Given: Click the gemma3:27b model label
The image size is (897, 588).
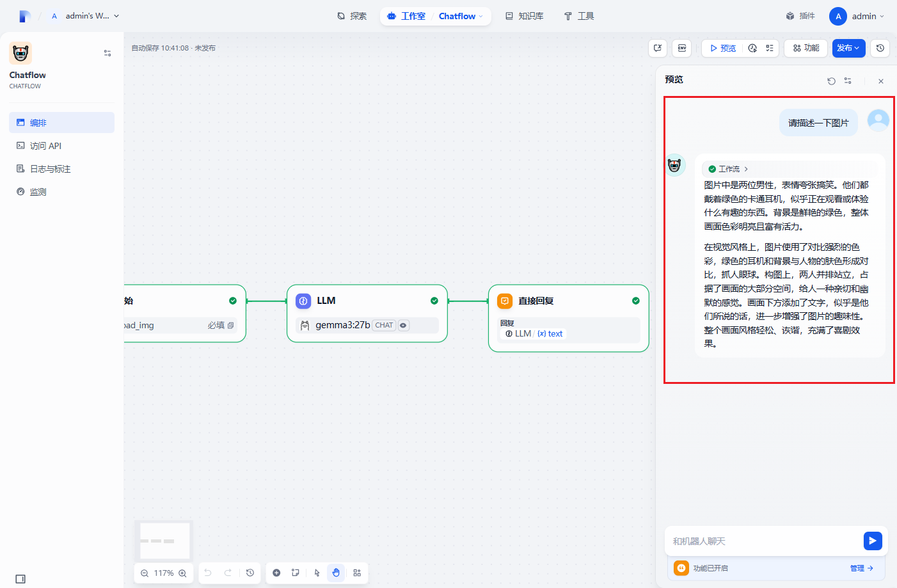Looking at the screenshot, I should pyautogui.click(x=343, y=325).
